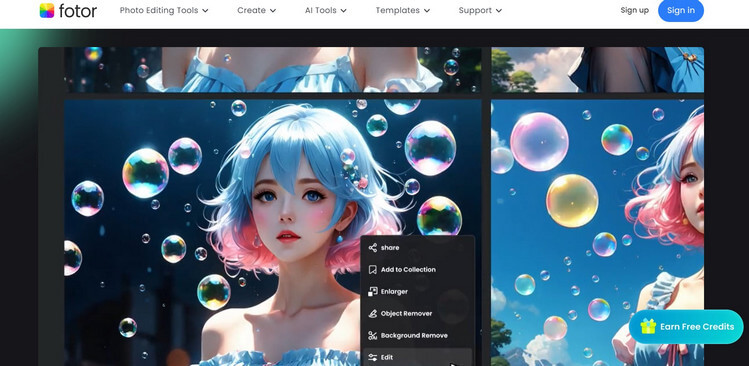
Task: Expand the Support dropdown menu
Action: (x=480, y=11)
